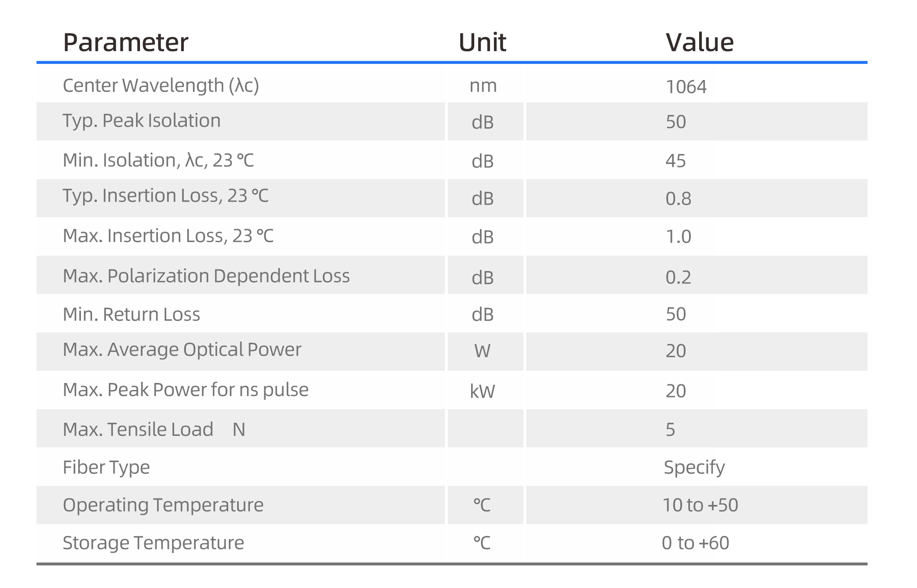Select the Min. Return Loss label
Image resolution: width=917 pixels, height=588 pixels.
click(131, 314)
